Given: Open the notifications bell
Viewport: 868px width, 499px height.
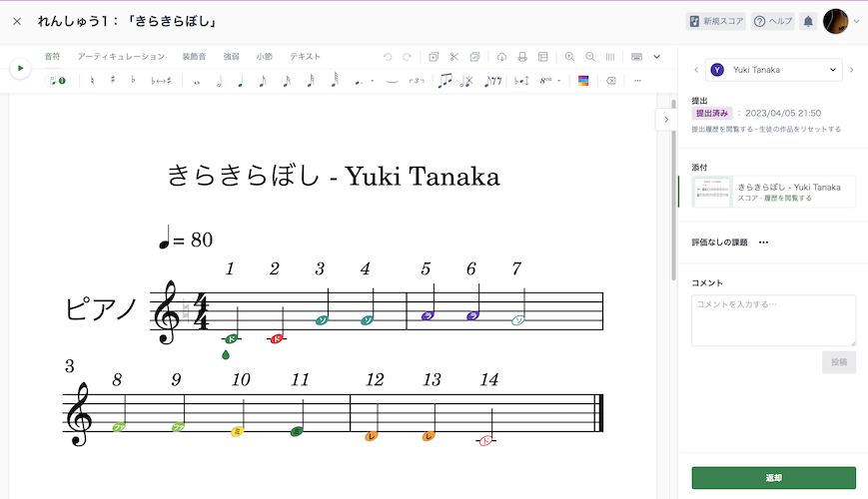Looking at the screenshot, I should [808, 21].
